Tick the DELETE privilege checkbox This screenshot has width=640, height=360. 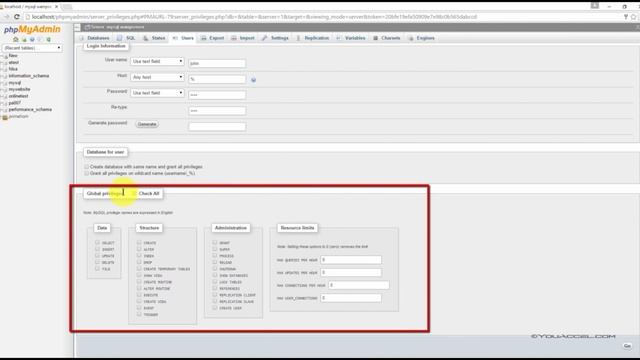(x=97, y=262)
